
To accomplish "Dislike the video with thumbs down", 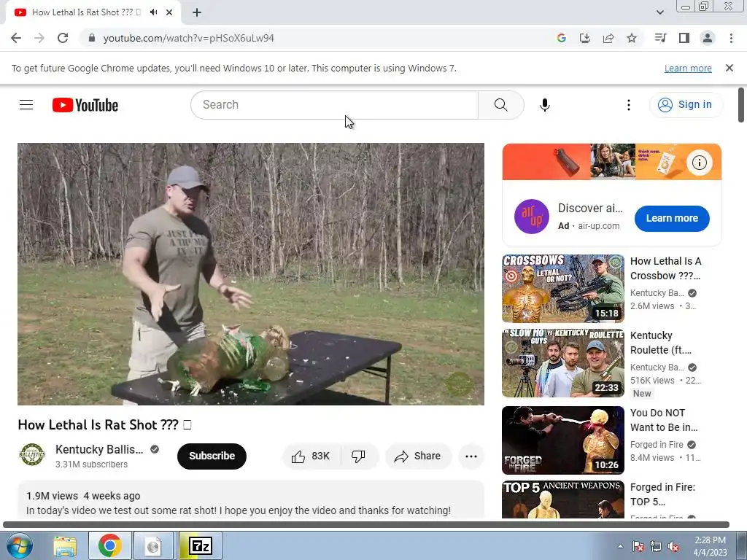I will click(359, 456).
